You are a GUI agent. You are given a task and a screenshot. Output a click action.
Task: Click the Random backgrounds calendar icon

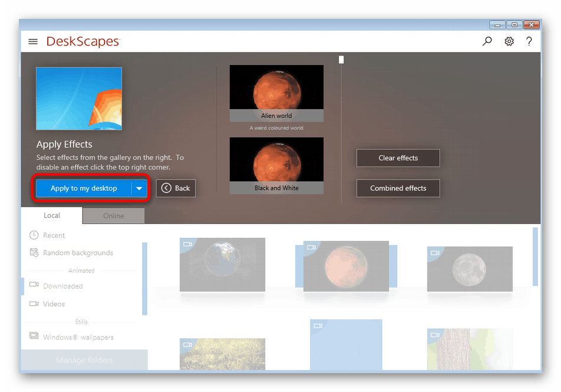point(34,253)
